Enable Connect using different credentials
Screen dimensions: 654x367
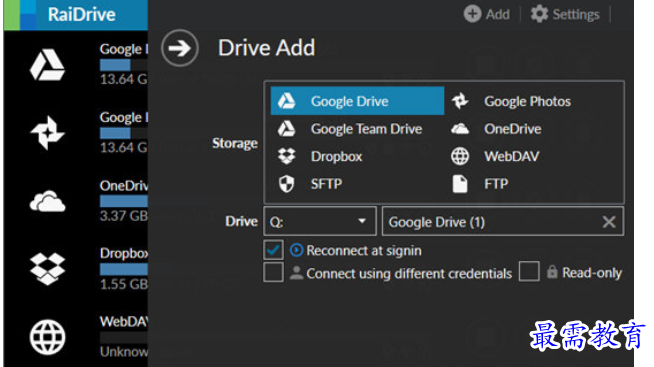pos(273,272)
